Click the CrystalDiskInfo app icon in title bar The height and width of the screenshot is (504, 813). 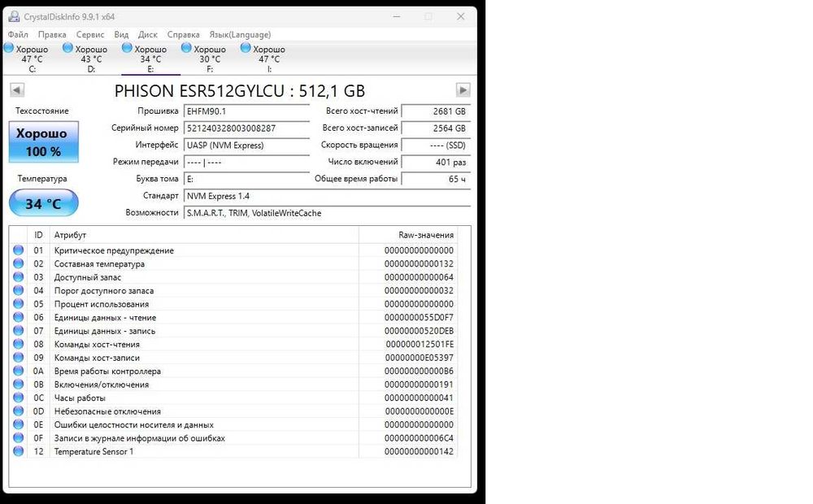pyautogui.click(x=14, y=16)
